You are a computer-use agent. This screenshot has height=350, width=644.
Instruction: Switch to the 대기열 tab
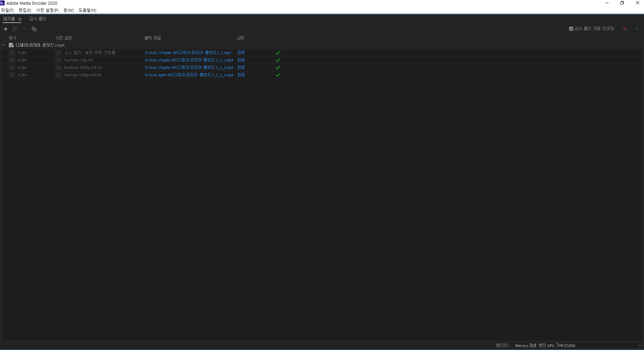9,19
